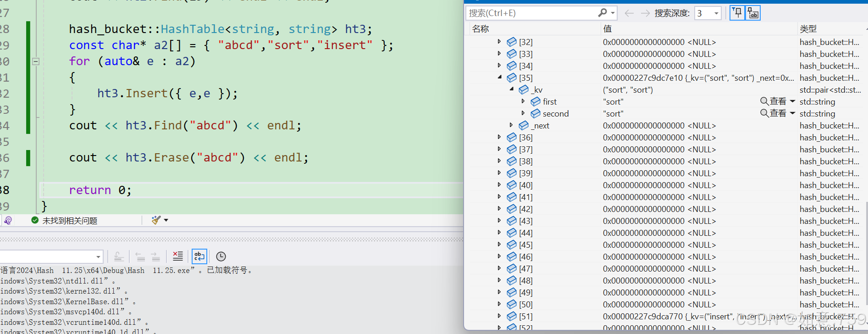Screen dimensions: 868x334
Task: Click the view magnifier for 'second' value
Action: pyautogui.click(x=764, y=113)
